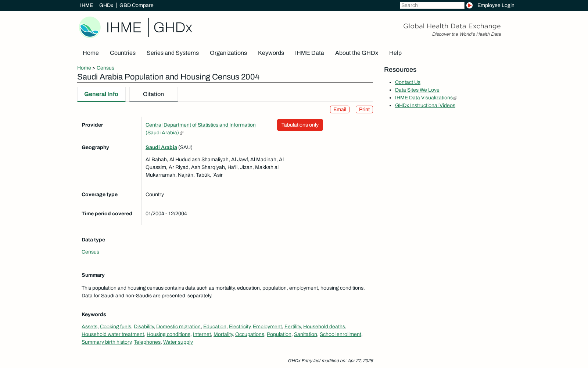The width and height of the screenshot is (588, 368).
Task: Open the Telephones keyword link
Action: (x=147, y=342)
